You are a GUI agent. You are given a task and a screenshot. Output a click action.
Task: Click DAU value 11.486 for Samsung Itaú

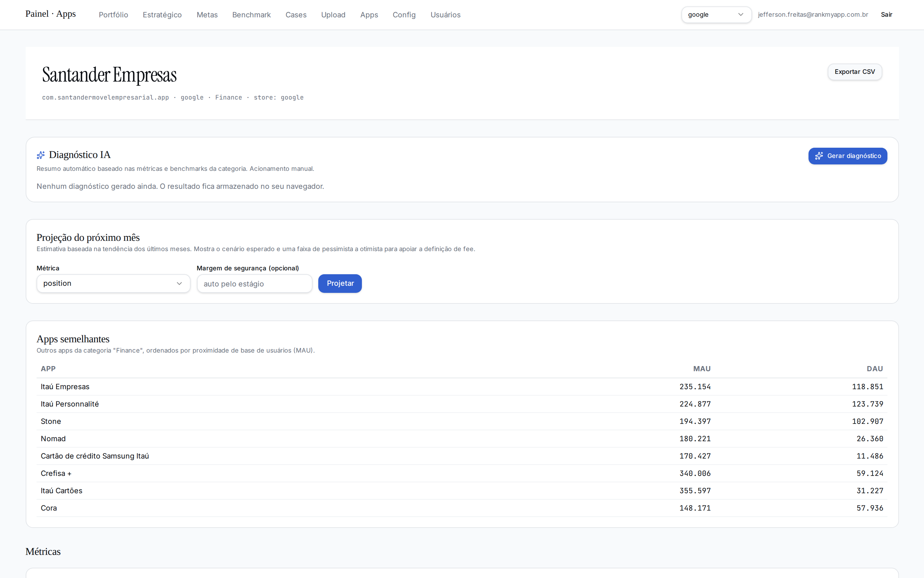(x=870, y=456)
